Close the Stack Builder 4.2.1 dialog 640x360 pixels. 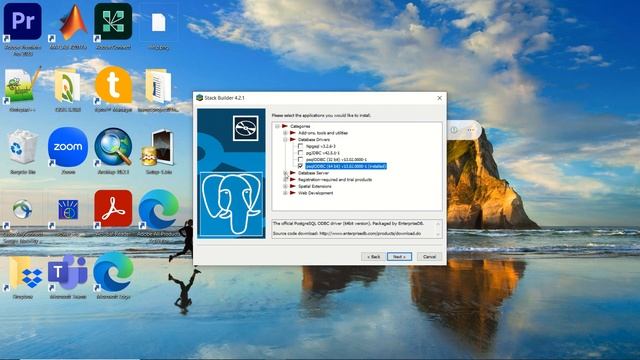440,98
